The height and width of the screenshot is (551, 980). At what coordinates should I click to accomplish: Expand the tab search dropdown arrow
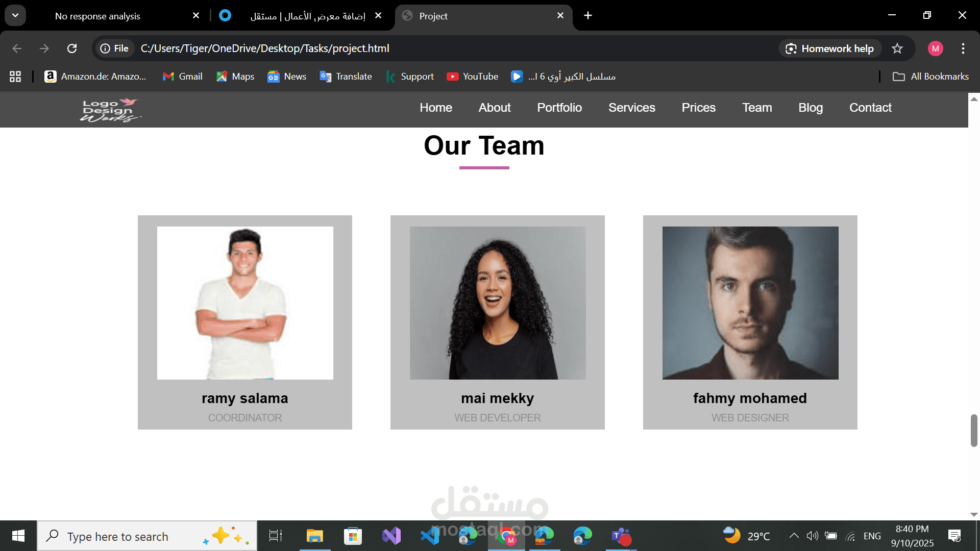tap(15, 16)
